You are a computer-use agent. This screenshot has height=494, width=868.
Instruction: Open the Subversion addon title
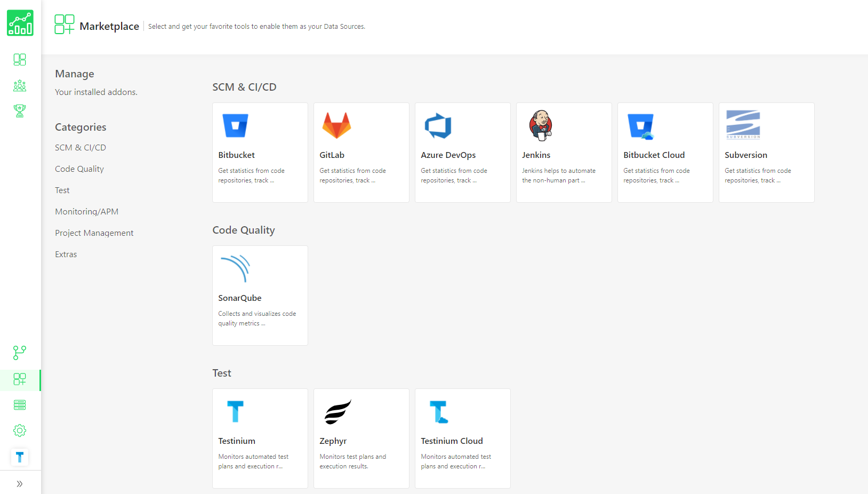point(746,155)
